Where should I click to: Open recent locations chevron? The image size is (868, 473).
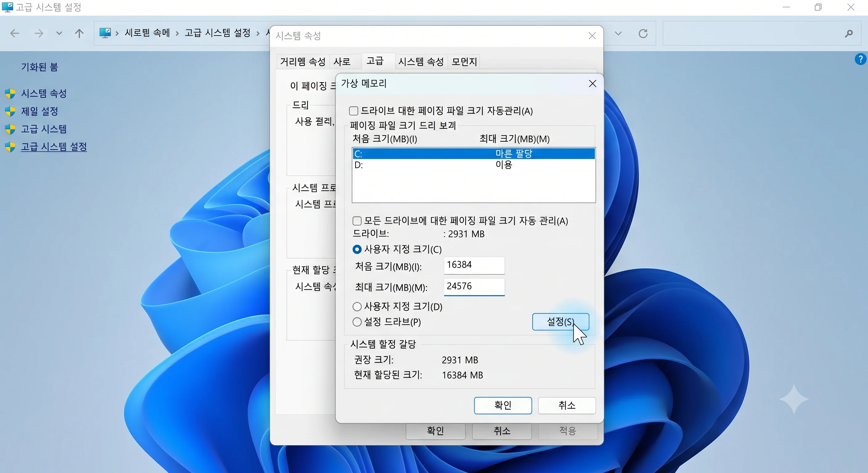(59, 33)
